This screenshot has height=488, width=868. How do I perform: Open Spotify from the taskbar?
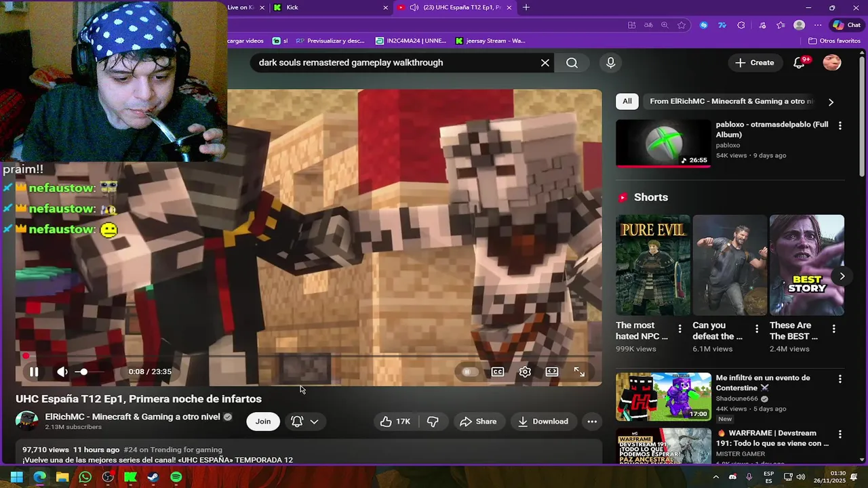click(x=176, y=477)
